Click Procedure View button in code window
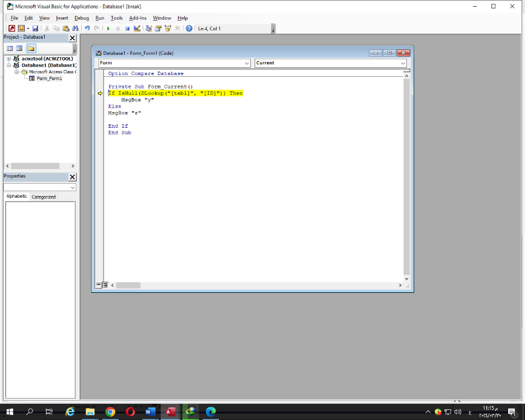The image size is (525, 420). (99, 285)
